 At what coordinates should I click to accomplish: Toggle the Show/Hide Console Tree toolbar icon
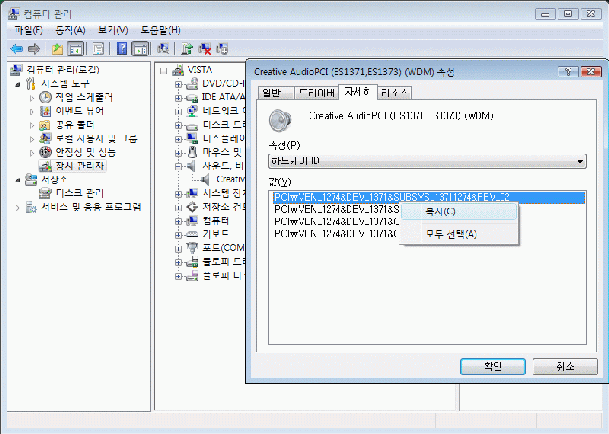(x=76, y=49)
